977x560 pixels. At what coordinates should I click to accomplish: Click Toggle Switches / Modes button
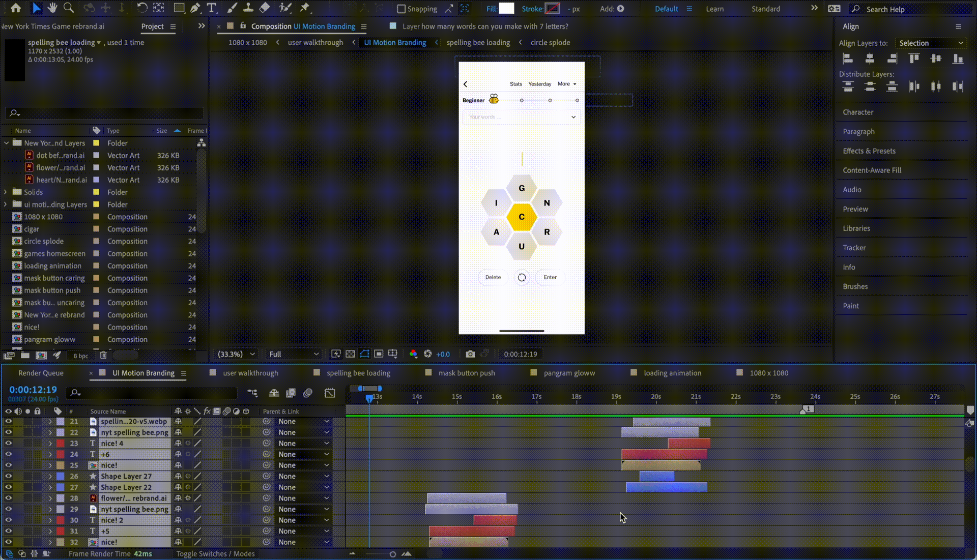tap(215, 554)
